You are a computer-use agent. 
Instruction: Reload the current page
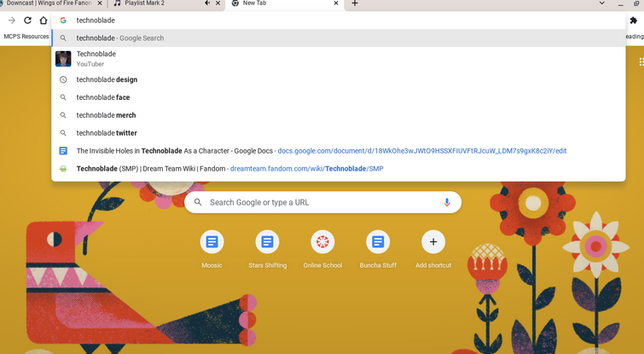click(x=27, y=20)
